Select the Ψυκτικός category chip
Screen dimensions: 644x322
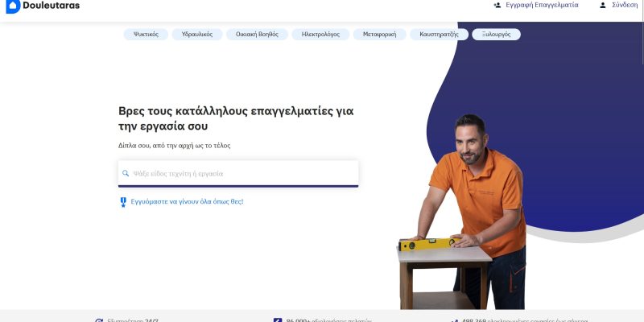[x=146, y=35]
